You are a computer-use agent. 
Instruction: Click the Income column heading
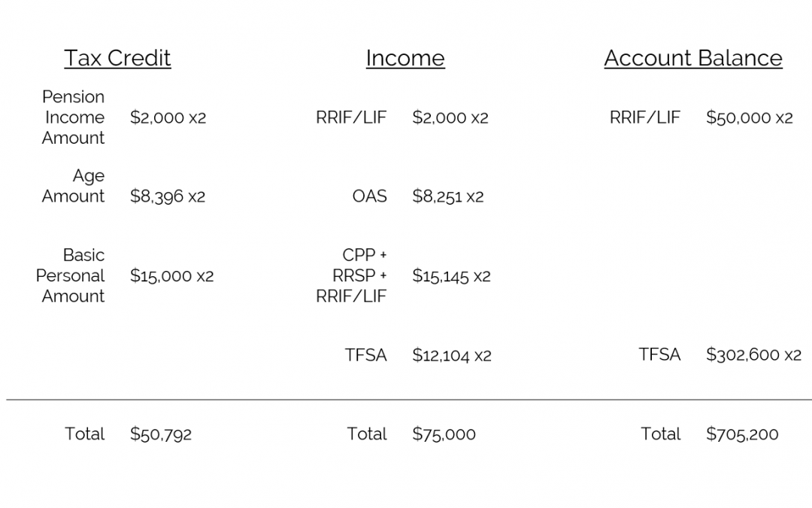(405, 58)
